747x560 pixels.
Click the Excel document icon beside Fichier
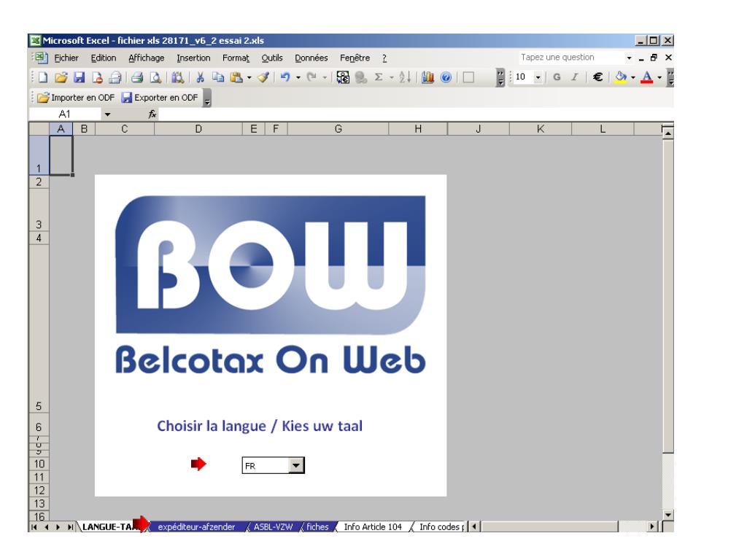42,58
